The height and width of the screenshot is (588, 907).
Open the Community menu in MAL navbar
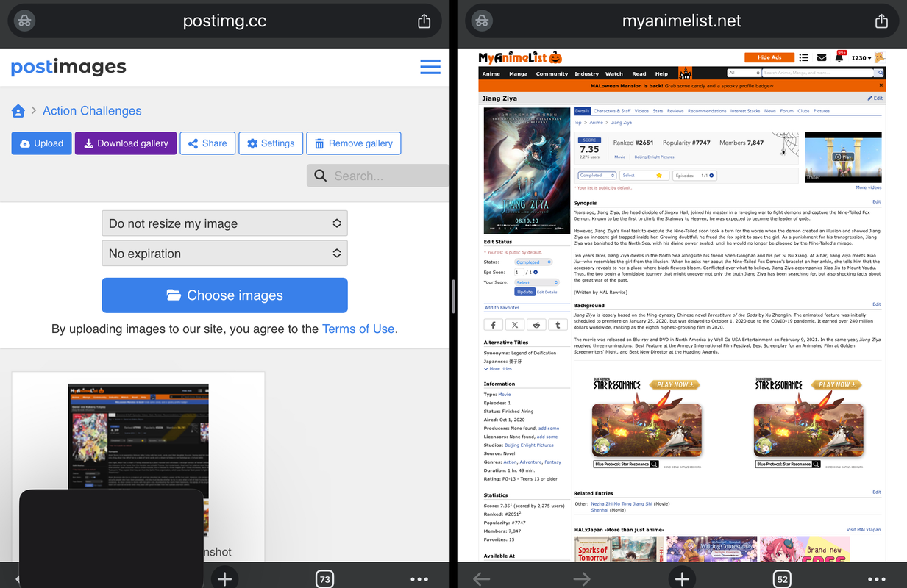point(552,73)
